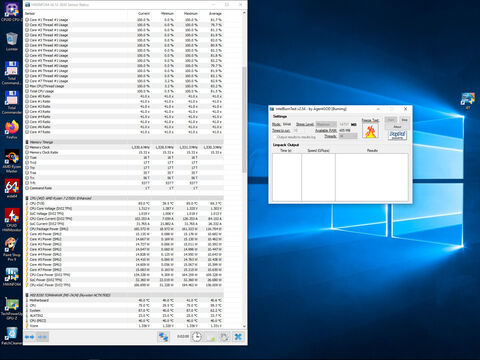Click the network remote sensor icon
This screenshot has width=480, height=360.
click(163, 337)
